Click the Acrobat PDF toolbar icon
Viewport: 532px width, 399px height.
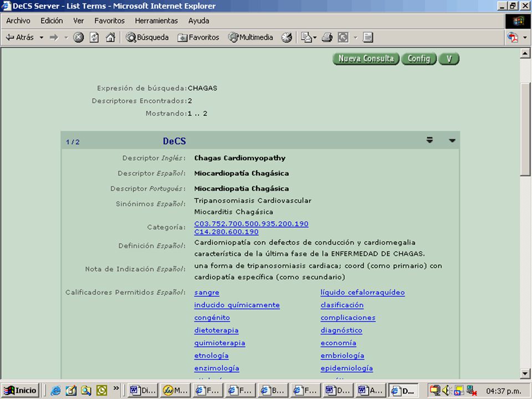(513, 37)
